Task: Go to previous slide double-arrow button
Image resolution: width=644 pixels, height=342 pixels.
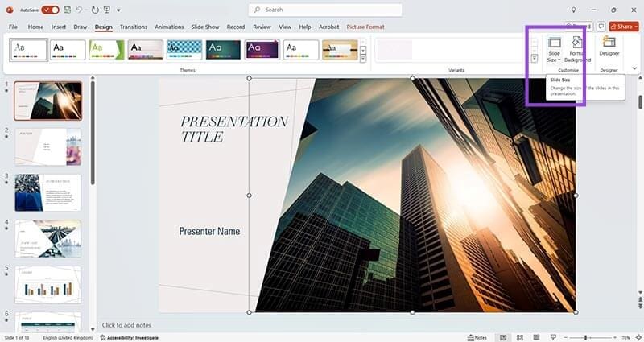Action: (x=640, y=300)
